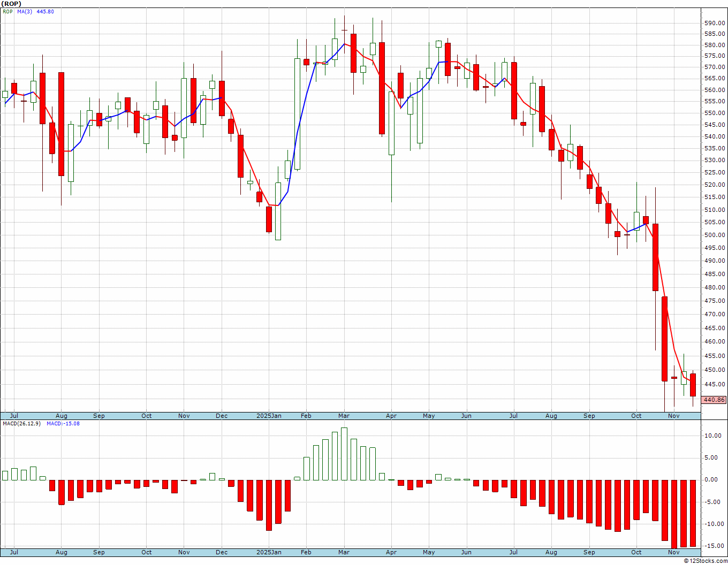Viewport: 728px width, 565px height.
Task: Select Jun on the price chart time axis
Action: click(466, 416)
